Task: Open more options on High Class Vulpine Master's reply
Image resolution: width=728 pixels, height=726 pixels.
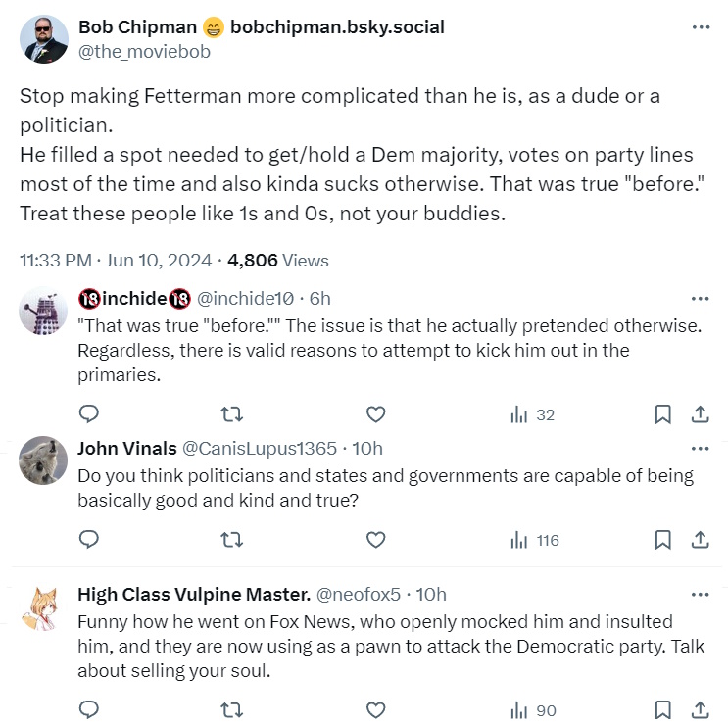Action: [x=701, y=594]
